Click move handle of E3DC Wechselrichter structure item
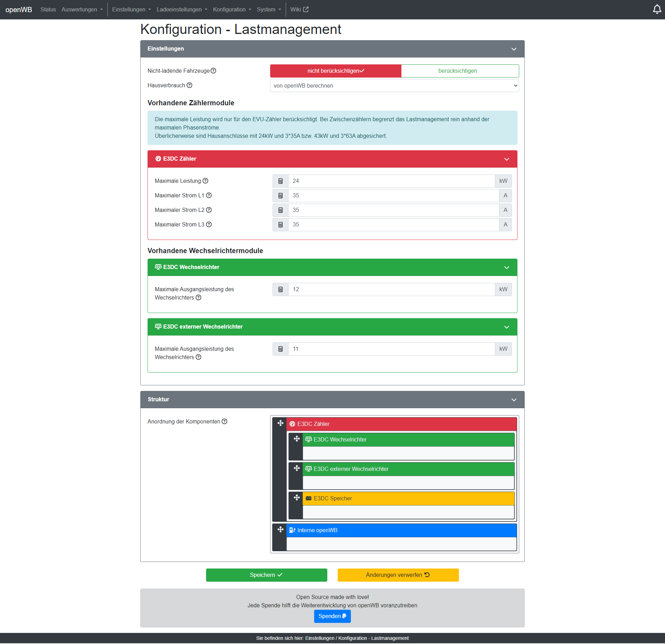Screen dimensions: 665x644 tap(297, 439)
